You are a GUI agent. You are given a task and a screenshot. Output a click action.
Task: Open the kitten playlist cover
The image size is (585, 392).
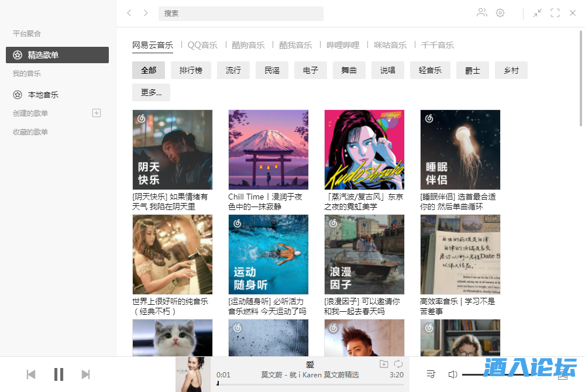[173, 338]
